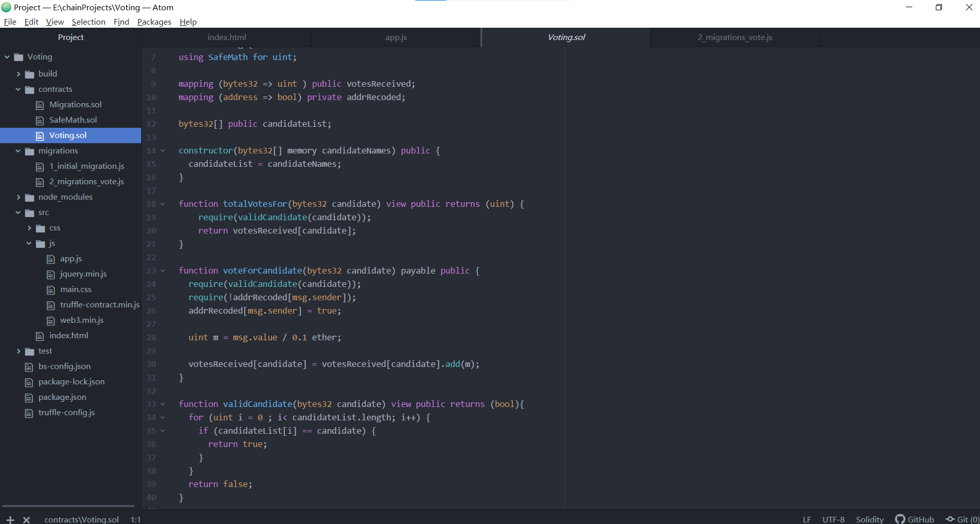Click line number 28 in gutter
Screen dimensions: 980x524
(151, 337)
